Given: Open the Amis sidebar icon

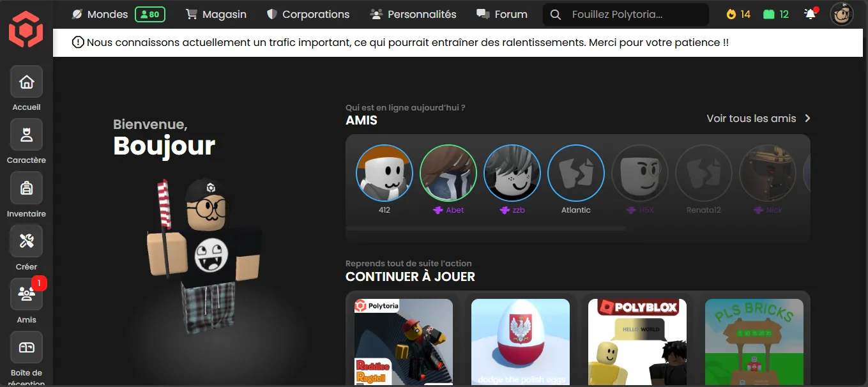Looking at the screenshot, I should (26, 294).
